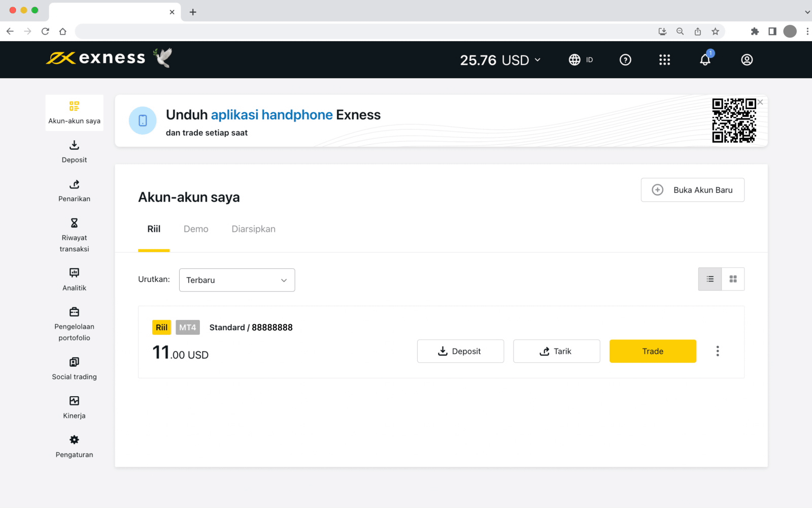This screenshot has height=508, width=812.
Task: Switch to grid view layout
Action: 733,279
